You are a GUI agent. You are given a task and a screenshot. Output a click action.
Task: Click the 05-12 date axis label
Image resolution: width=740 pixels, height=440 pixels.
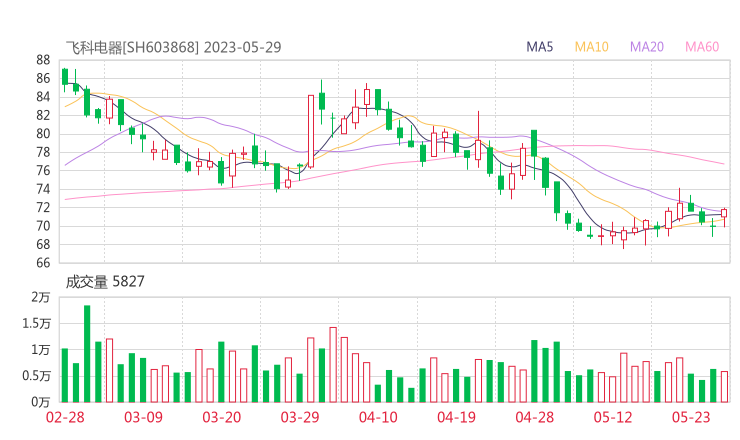click(613, 417)
